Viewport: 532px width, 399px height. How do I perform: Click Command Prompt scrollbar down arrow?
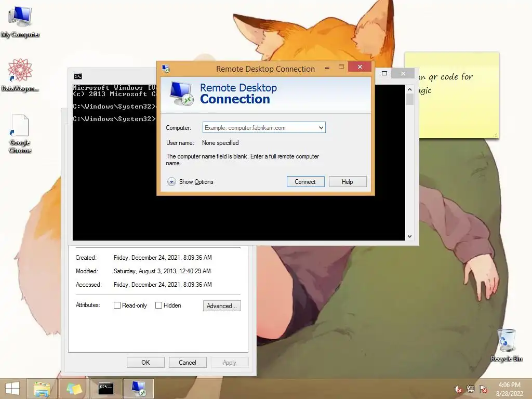coord(409,236)
